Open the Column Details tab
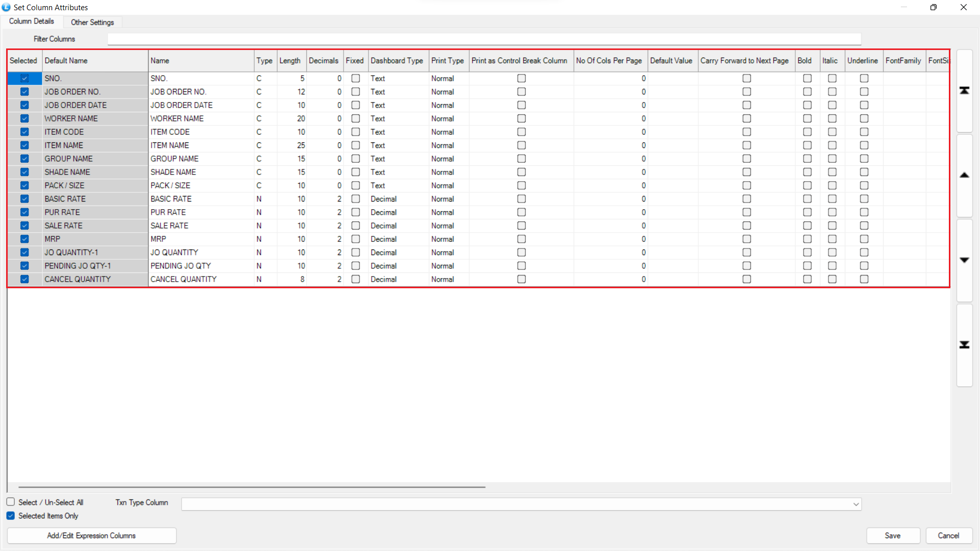Image resolution: width=980 pixels, height=551 pixels. point(32,21)
